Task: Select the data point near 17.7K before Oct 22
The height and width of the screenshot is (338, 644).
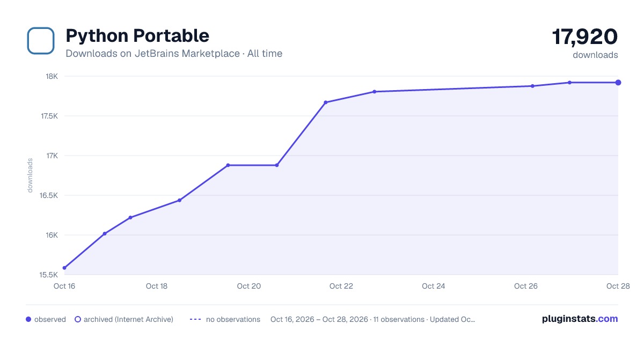Action: click(x=326, y=102)
